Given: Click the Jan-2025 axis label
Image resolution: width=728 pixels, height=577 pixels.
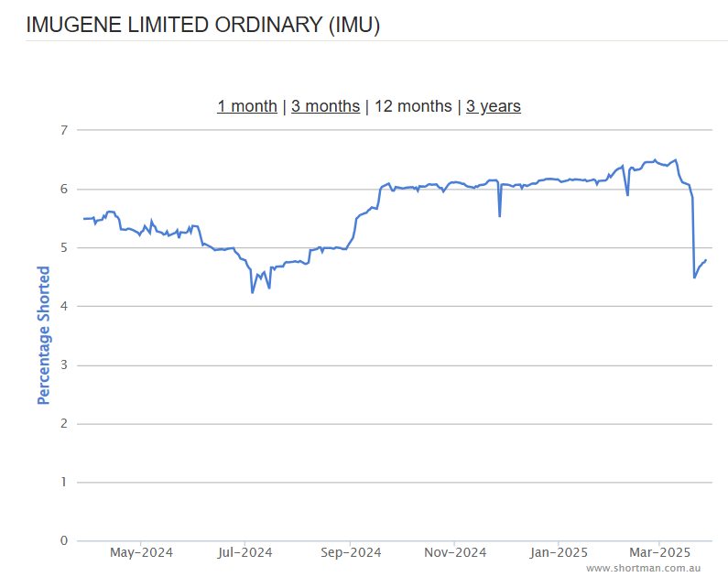Looking at the screenshot, I should [x=559, y=552].
